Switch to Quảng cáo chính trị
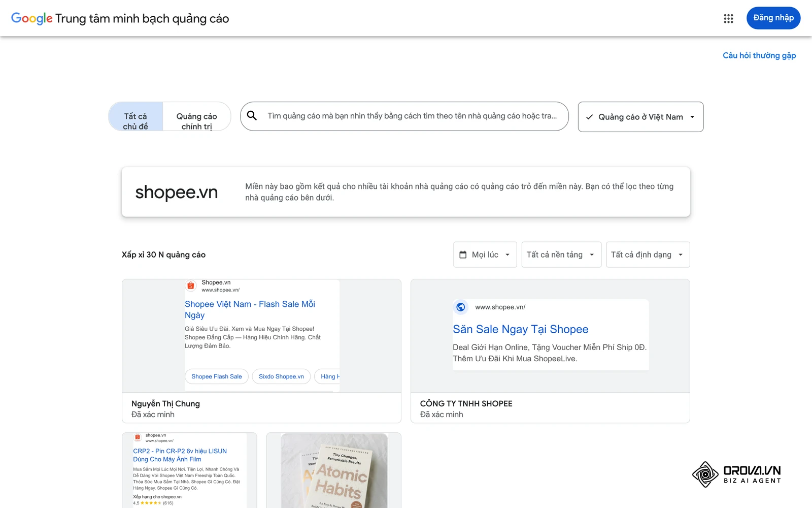The image size is (812, 508). pyautogui.click(x=197, y=116)
